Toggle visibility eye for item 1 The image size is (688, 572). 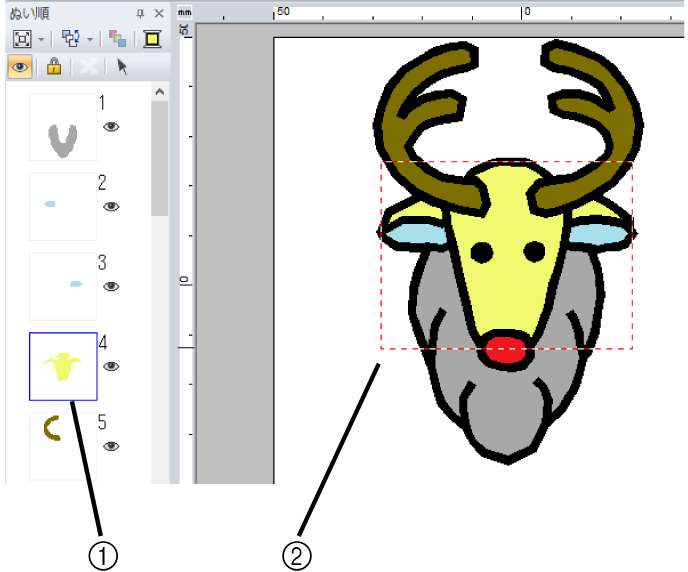111,127
